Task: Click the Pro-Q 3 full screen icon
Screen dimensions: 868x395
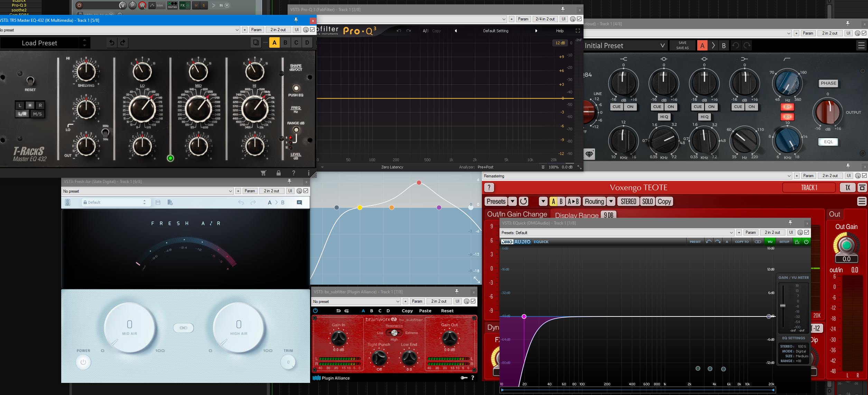Action: [578, 31]
